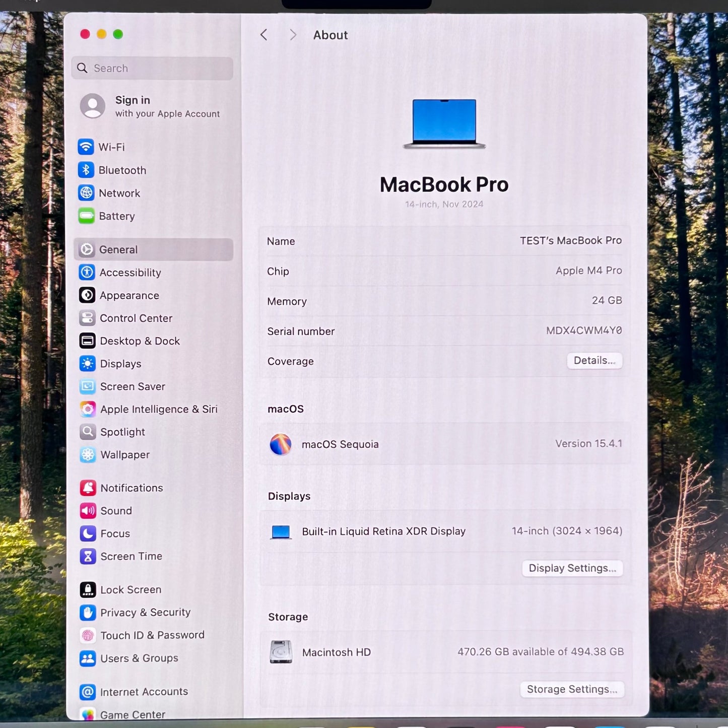Screen dimensions: 728x728
Task: Click the macOS Sequoia logo icon
Action: pos(281,444)
